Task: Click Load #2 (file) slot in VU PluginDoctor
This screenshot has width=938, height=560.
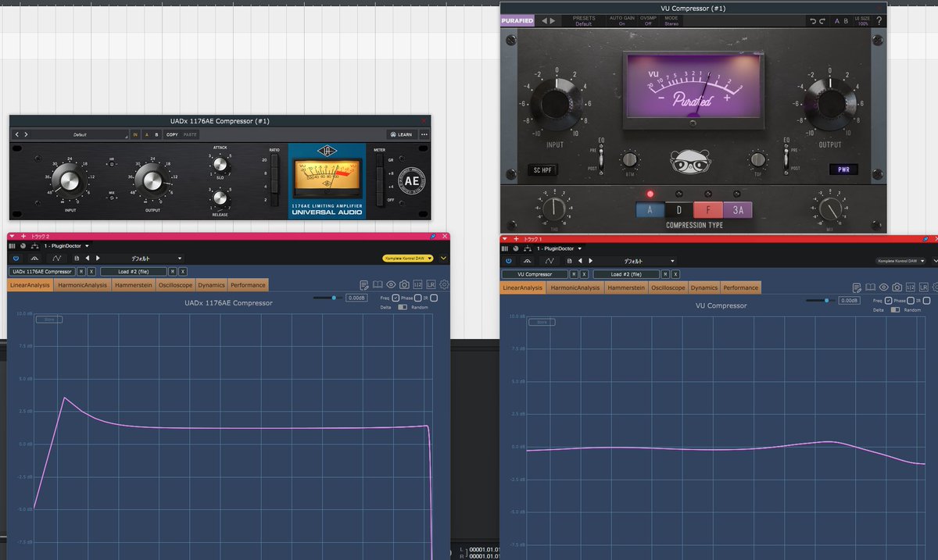Action: pos(626,274)
